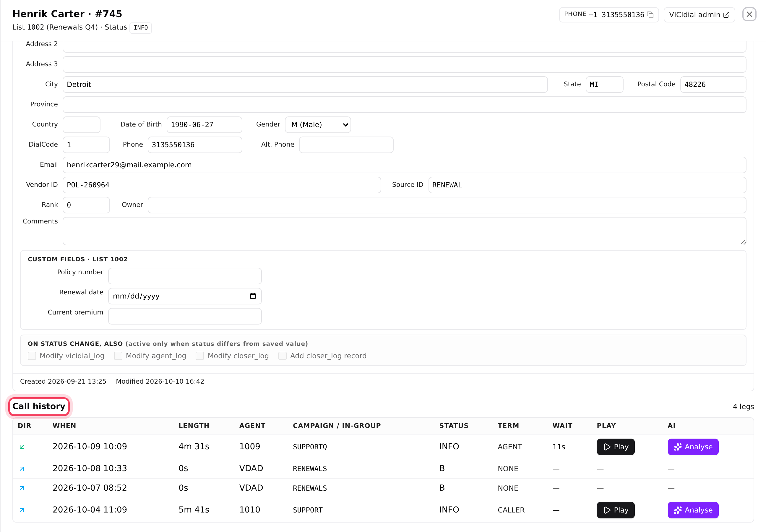Screen dimensions: 766x532
Task: Open the Gender dropdown
Action: tap(318, 125)
